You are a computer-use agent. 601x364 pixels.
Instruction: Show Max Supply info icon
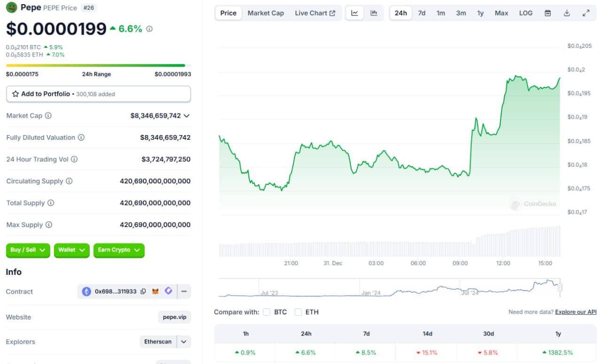pos(49,225)
